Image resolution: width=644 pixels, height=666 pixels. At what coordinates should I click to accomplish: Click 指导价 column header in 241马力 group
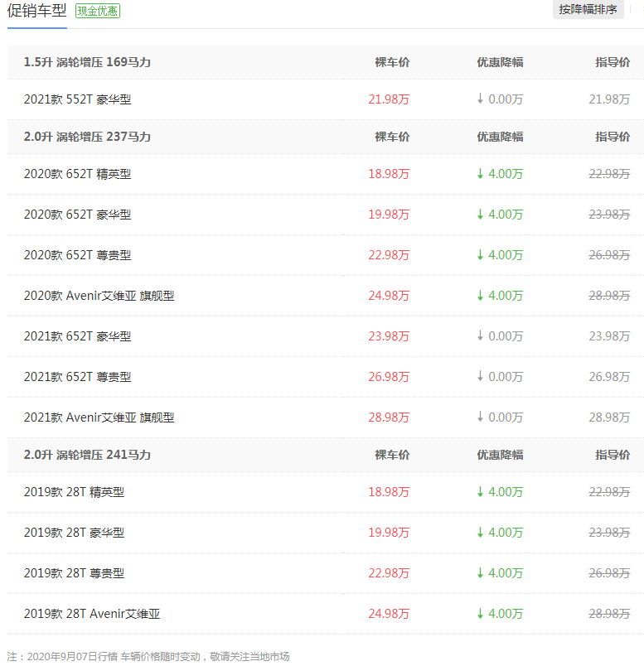613,455
